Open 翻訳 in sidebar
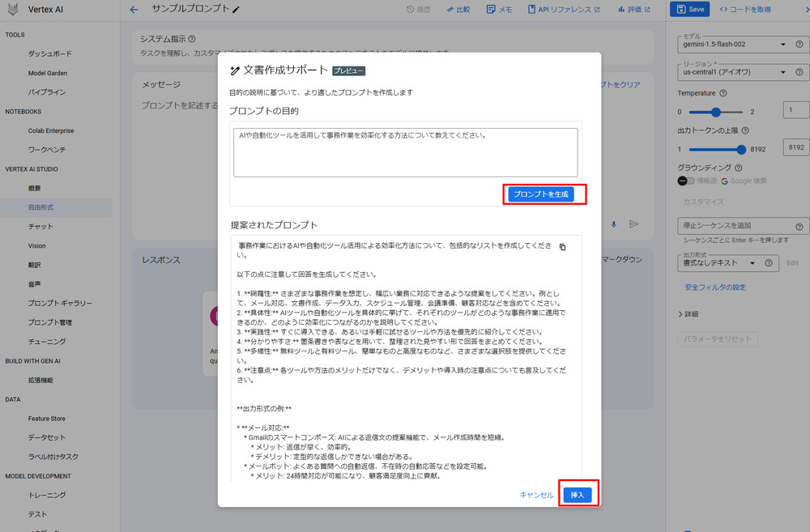The image size is (810, 532). coord(34,265)
